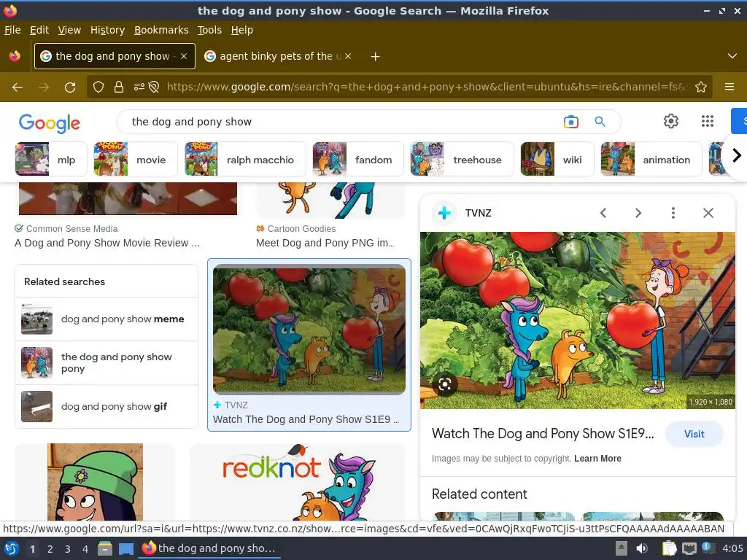Switch to workspace 4 in taskbar
Viewport: 747px width, 560px height.
(85, 549)
